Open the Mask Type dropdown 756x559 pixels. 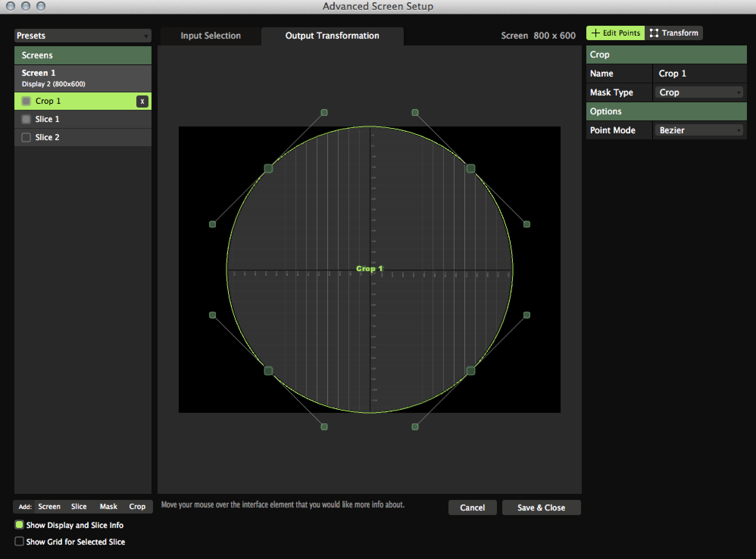pos(699,92)
